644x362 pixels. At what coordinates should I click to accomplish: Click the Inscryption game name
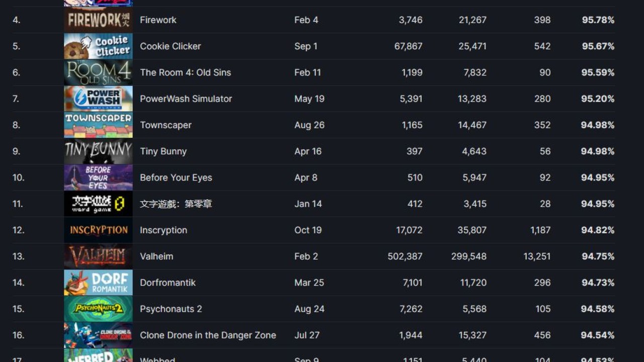[x=164, y=230]
